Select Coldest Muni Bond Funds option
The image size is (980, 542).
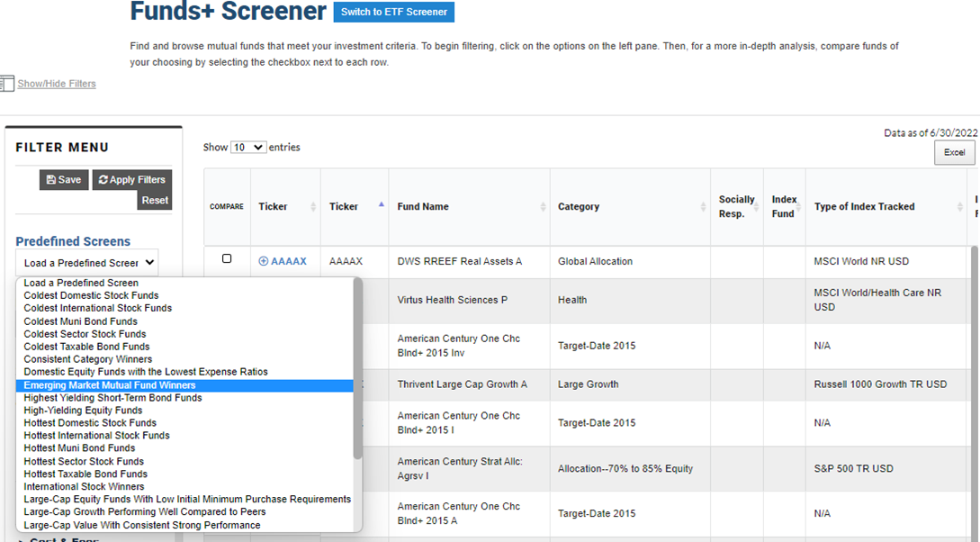pyautogui.click(x=81, y=321)
